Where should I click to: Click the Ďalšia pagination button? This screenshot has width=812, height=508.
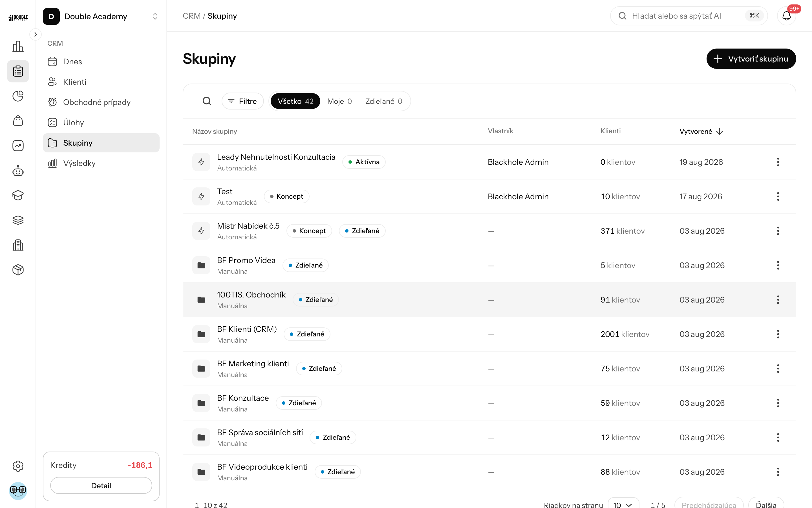(766, 504)
